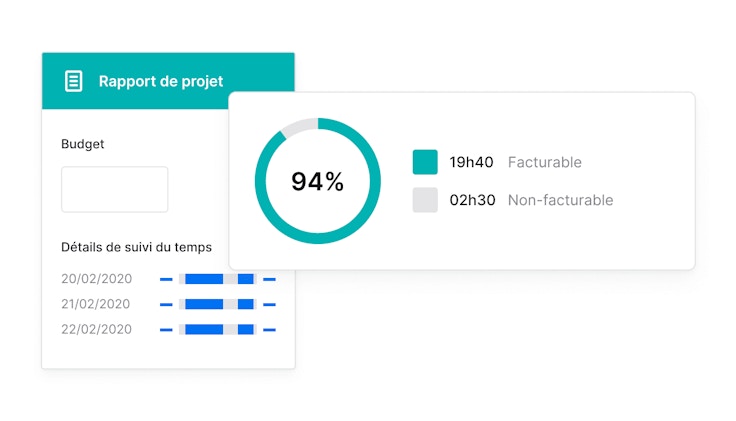Click the time bar for 22/02/2020
Image resolution: width=736 pixels, height=421 pixels.
pos(217,329)
